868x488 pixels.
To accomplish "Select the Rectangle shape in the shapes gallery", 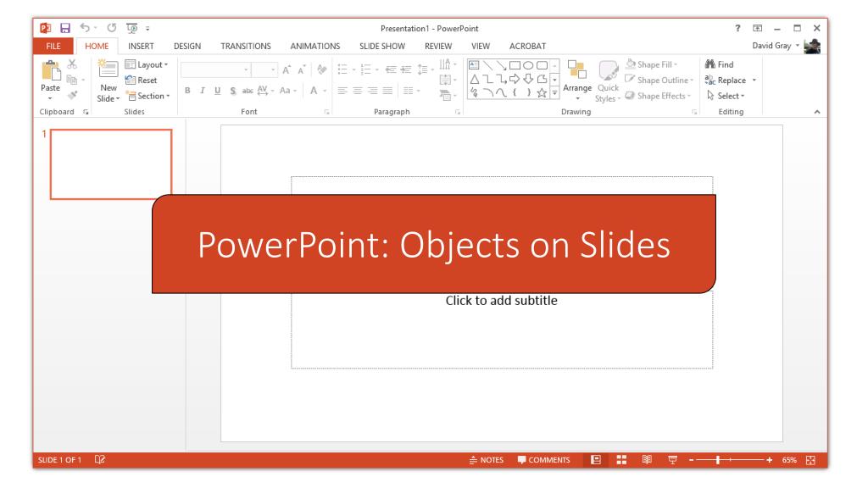I will tap(515, 65).
